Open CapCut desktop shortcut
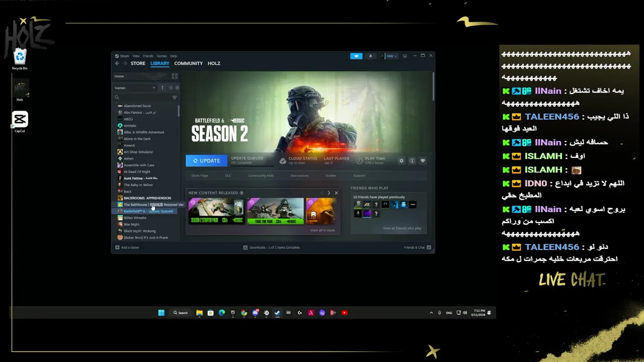Image resolution: width=644 pixels, height=362 pixels. click(x=20, y=122)
